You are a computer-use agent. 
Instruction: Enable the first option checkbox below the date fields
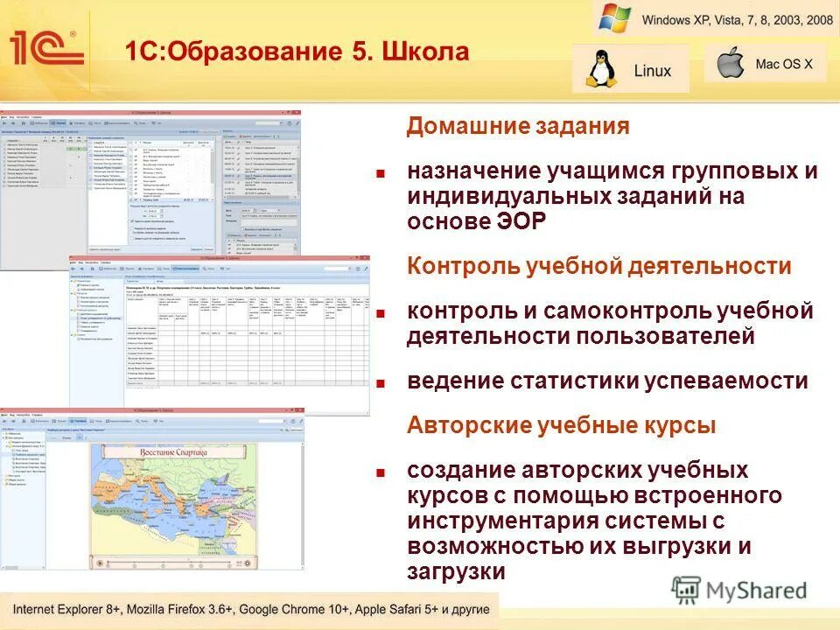(x=132, y=220)
